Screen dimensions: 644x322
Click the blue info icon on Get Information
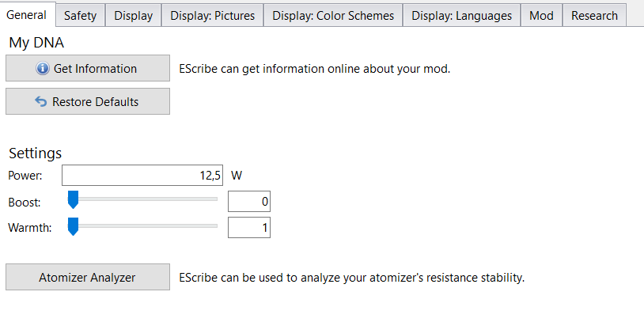[x=44, y=69]
